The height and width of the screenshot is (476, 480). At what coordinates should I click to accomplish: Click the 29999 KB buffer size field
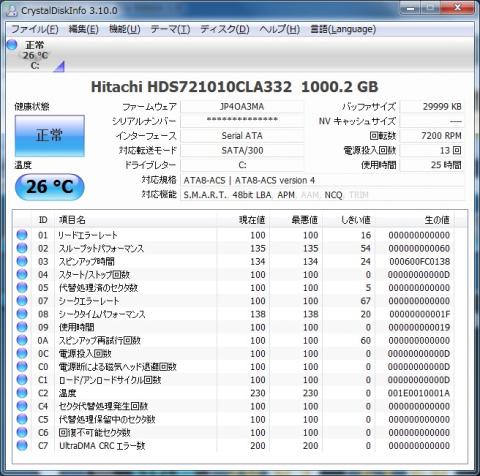432,107
